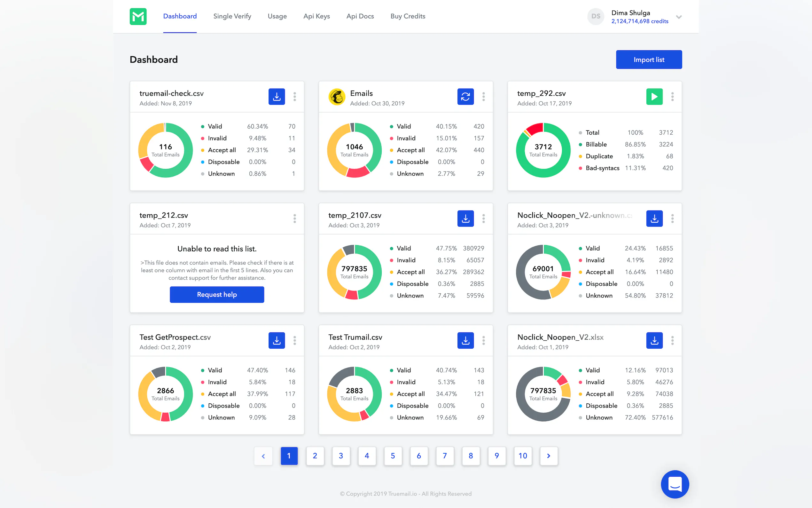Image resolution: width=812 pixels, height=508 pixels.
Task: Click the Truemail logo icon
Action: (x=138, y=16)
